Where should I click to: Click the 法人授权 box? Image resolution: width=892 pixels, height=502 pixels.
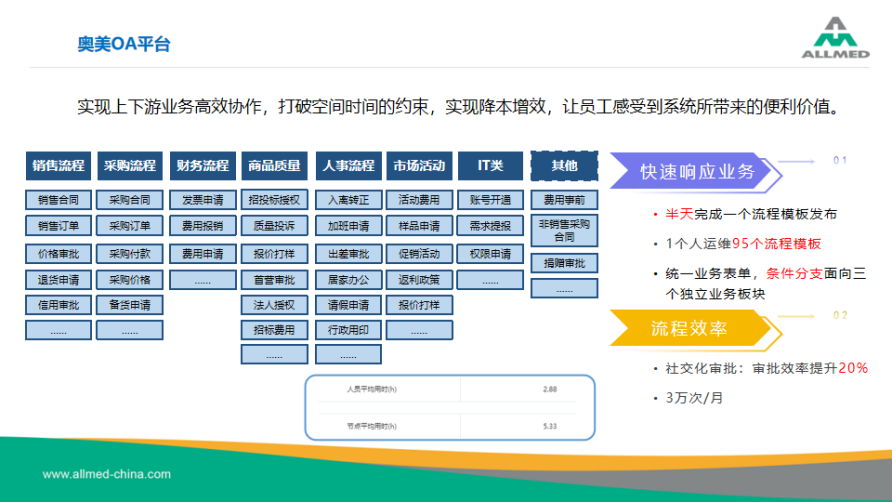(x=274, y=305)
